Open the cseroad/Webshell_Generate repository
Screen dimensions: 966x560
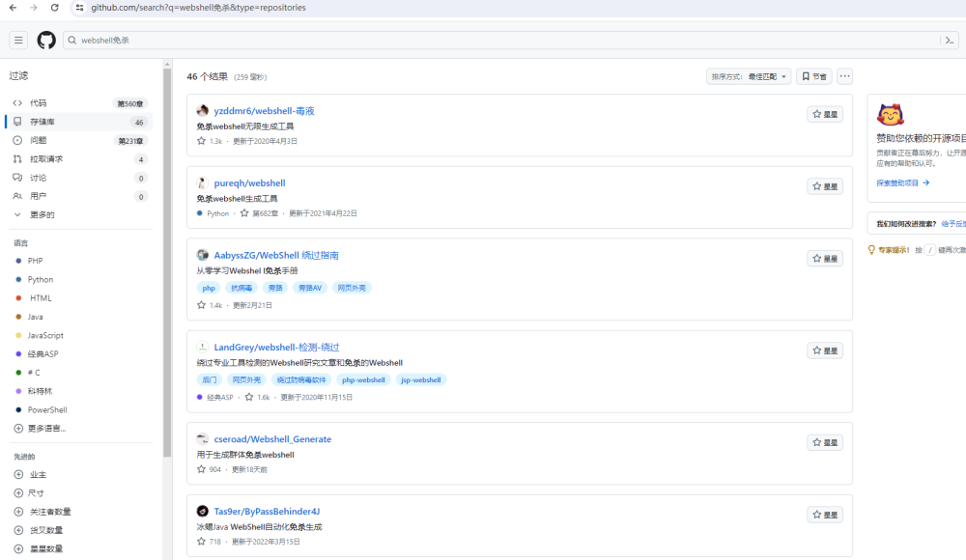272,439
